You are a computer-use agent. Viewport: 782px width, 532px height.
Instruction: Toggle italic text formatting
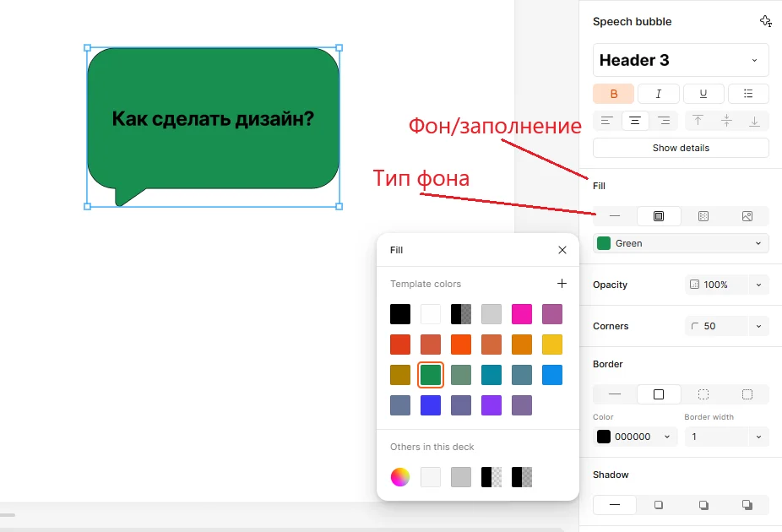pos(659,94)
